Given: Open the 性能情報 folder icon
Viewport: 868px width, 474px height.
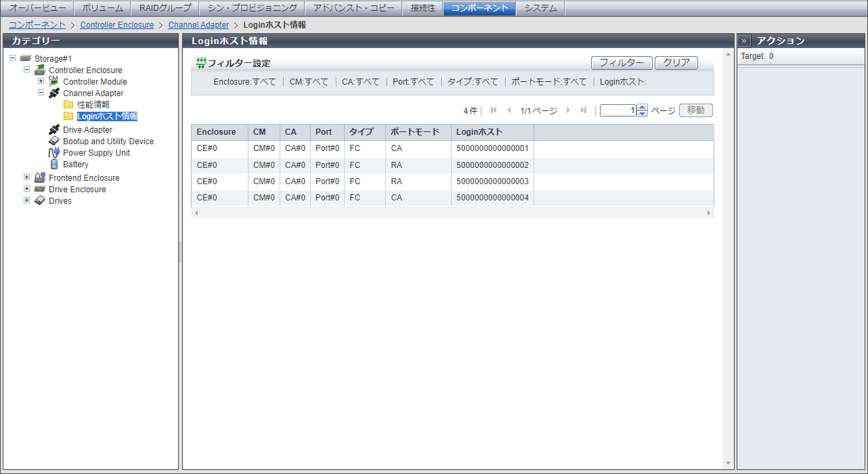Looking at the screenshot, I should click(x=68, y=105).
